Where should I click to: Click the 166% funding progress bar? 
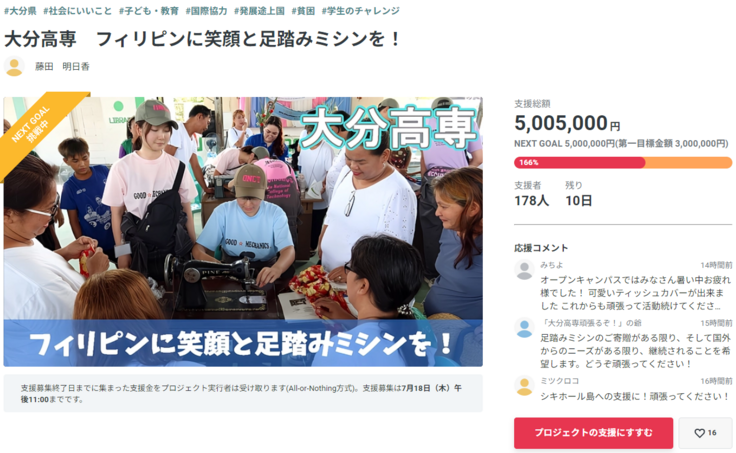click(x=623, y=162)
